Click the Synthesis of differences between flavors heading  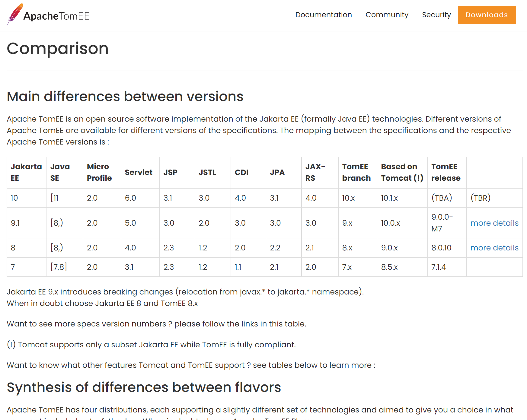pyautogui.click(x=144, y=387)
